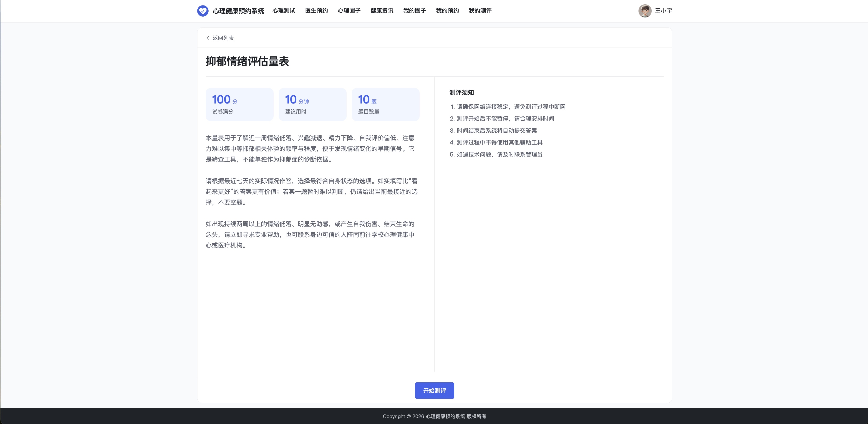This screenshot has height=424, width=868.
Task: Open 我的预约 page
Action: (x=447, y=11)
